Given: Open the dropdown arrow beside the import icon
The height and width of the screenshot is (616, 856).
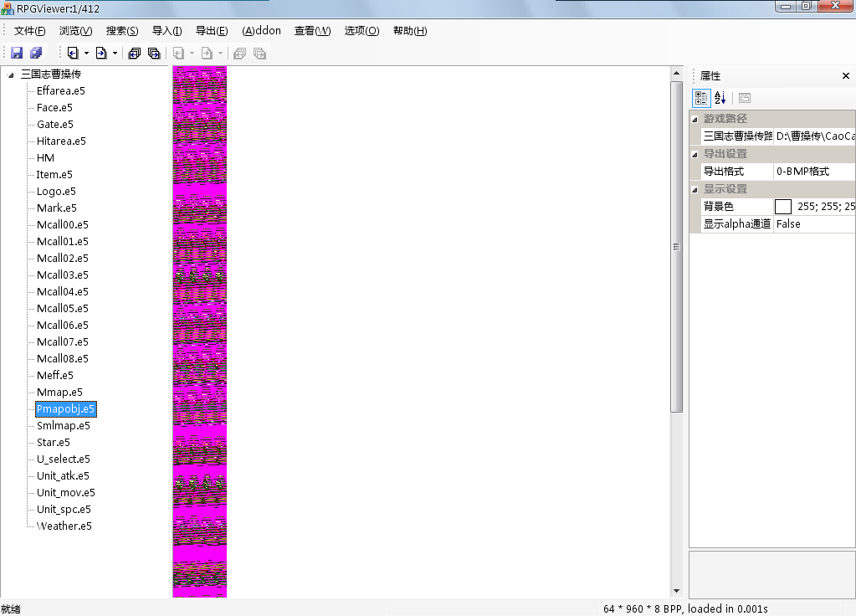Looking at the screenshot, I should (x=86, y=54).
